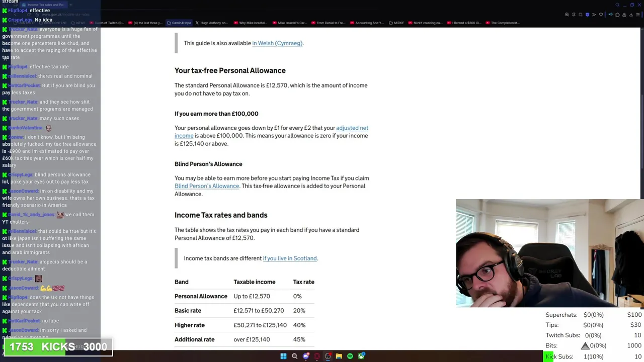Open the 'Mike Israetel's Car...' bookmark
644x362 pixels.
(290, 23)
